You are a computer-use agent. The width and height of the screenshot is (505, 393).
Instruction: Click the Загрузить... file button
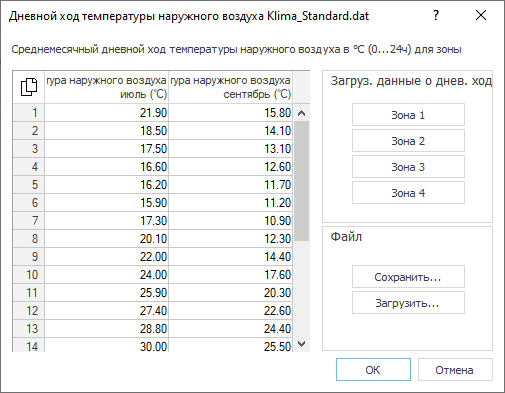click(408, 303)
